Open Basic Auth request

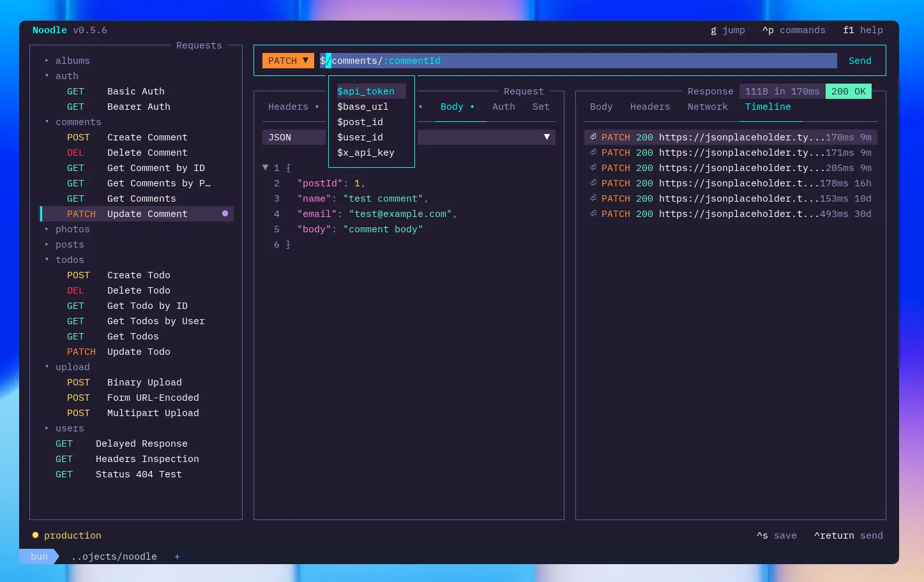(x=137, y=91)
